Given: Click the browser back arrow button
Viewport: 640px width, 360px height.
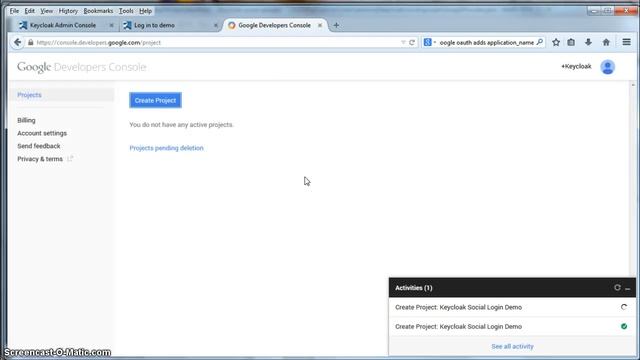Looking at the screenshot, I should pyautogui.click(x=17, y=42).
